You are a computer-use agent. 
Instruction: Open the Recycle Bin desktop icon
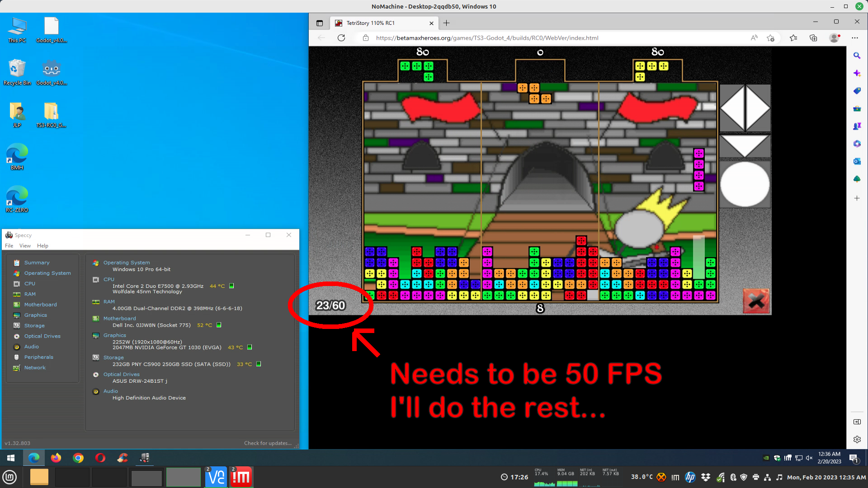[x=17, y=72]
